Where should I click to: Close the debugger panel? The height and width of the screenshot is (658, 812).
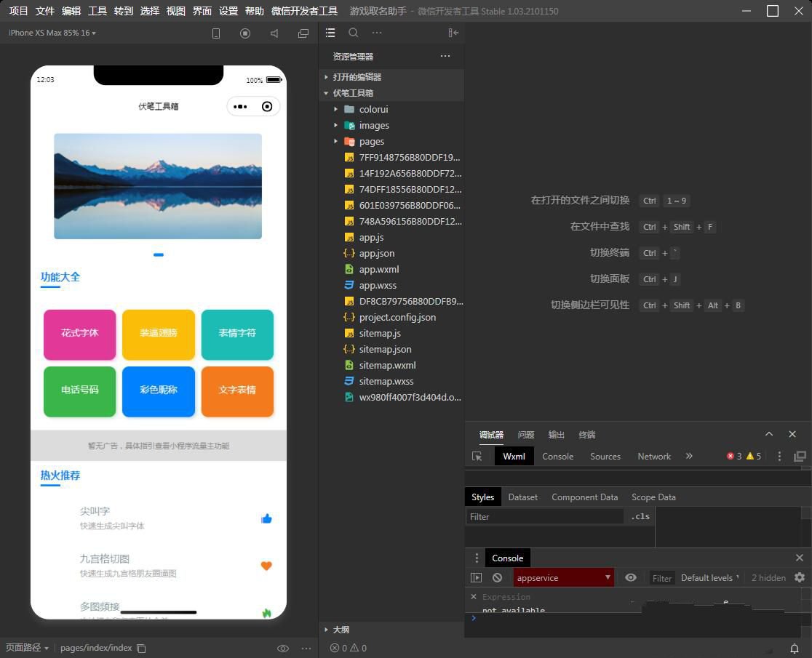coord(792,435)
